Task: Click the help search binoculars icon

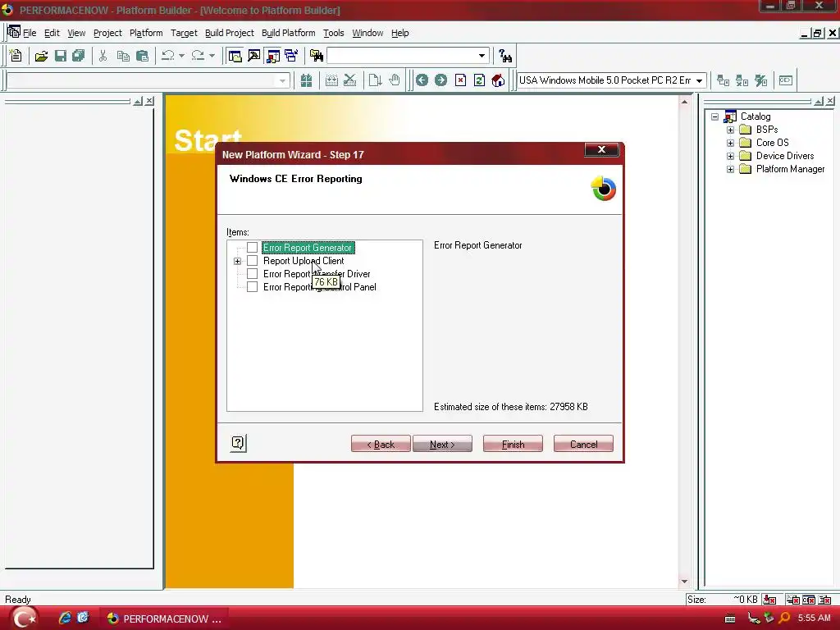Action: (x=505, y=56)
